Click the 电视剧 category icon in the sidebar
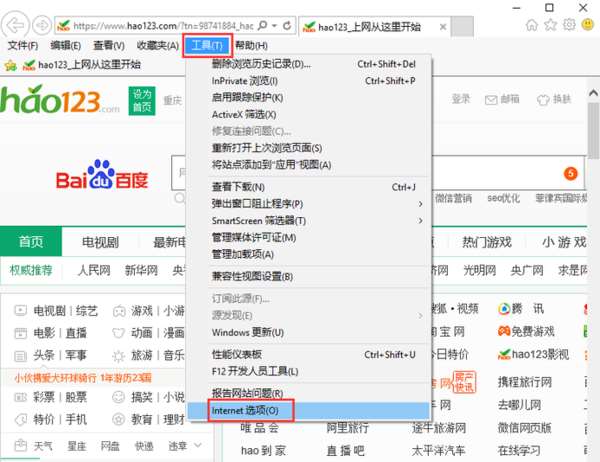600x462 pixels. 20,310
